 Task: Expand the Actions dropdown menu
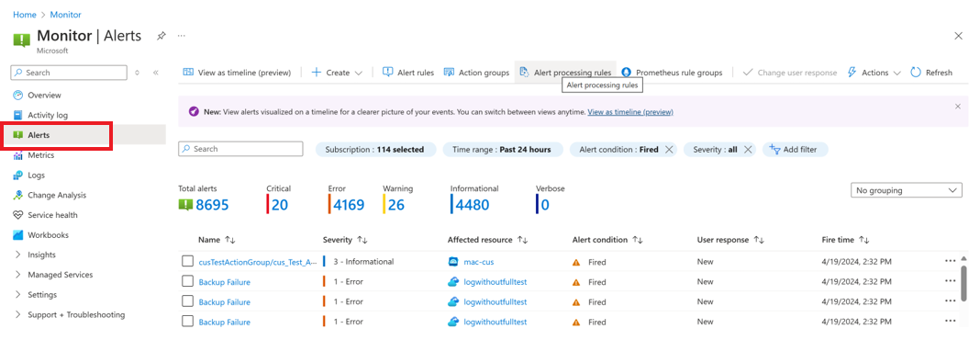(x=874, y=73)
